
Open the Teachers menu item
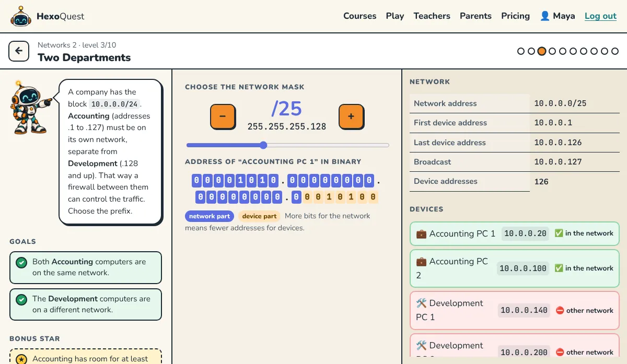pos(432,16)
